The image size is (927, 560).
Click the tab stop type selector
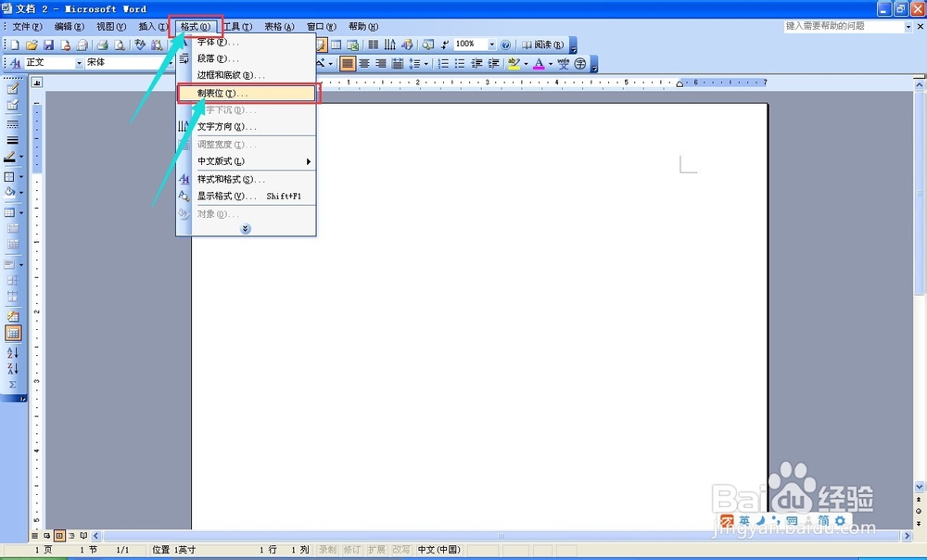click(x=37, y=83)
